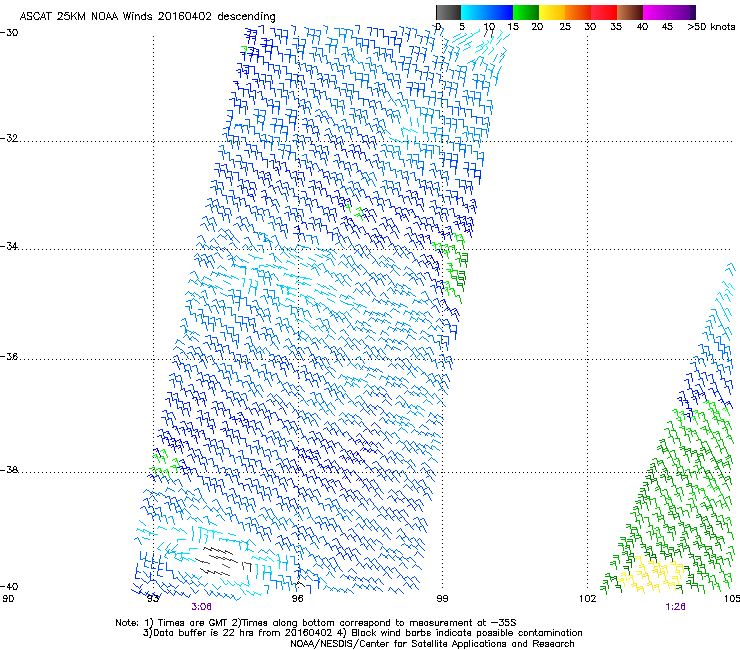Click the -38 latitude axis label
This screenshot has width=740, height=650.
click(9, 470)
